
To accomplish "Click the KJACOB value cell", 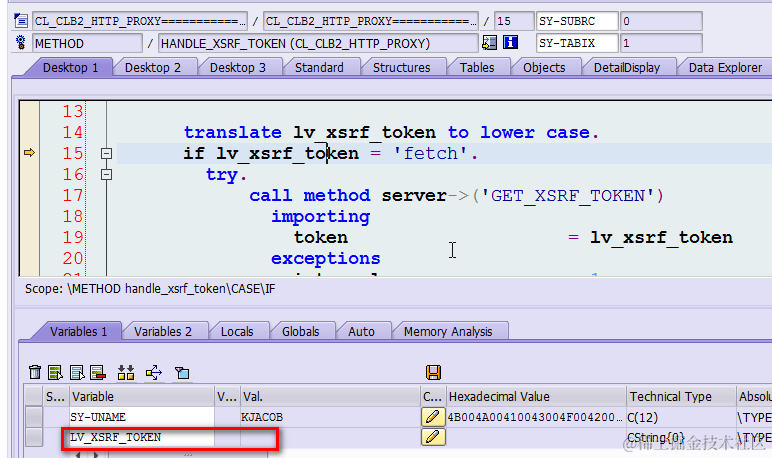I will tap(329, 417).
